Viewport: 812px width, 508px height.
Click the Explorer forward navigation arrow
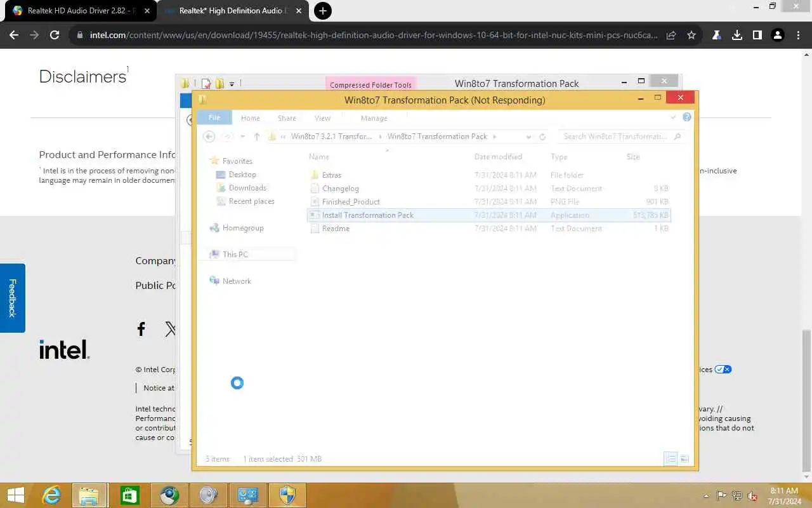(x=228, y=137)
